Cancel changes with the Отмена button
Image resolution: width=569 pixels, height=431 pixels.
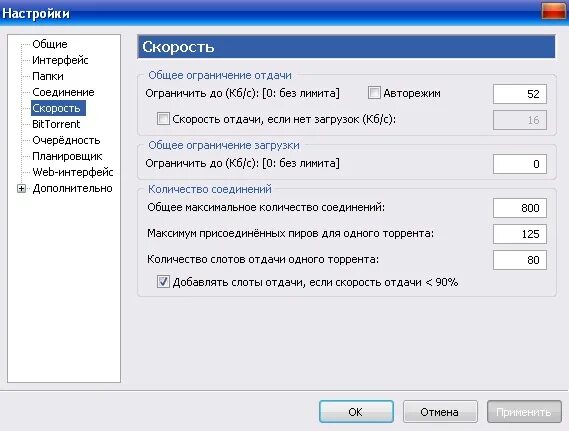440,412
